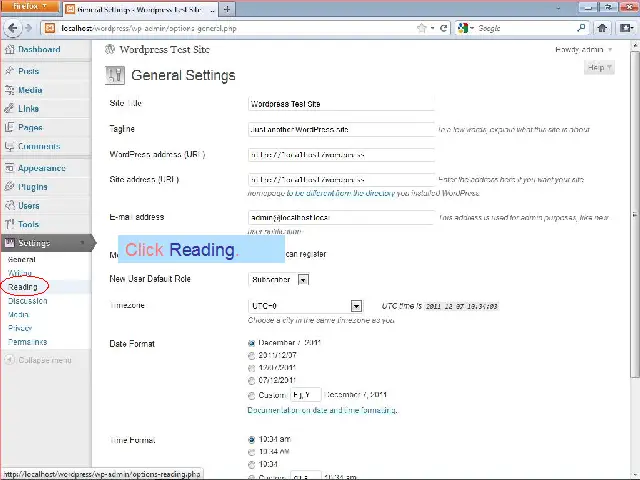Open the New User Default Role dropdown
Image resolution: width=640 pixels, height=480 pixels.
[279, 280]
